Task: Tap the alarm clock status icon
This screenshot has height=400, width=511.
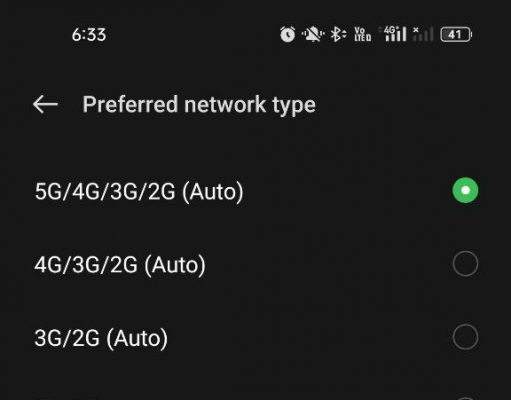Action: click(x=287, y=34)
